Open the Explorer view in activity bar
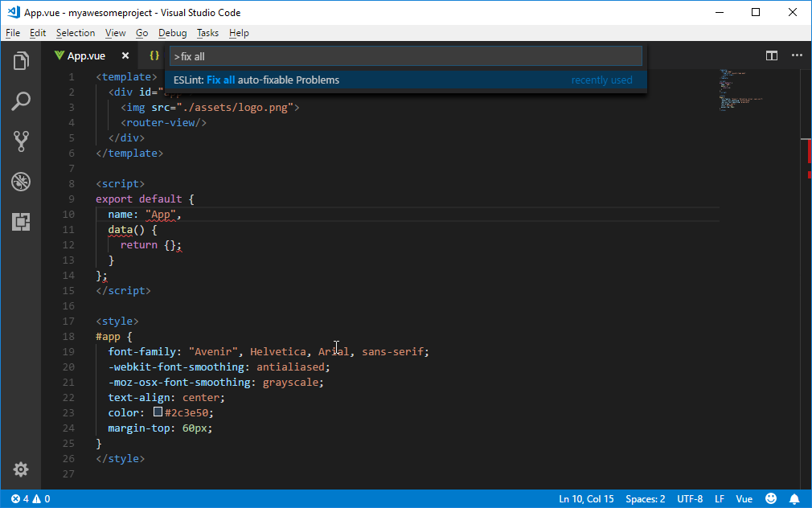 (x=21, y=61)
